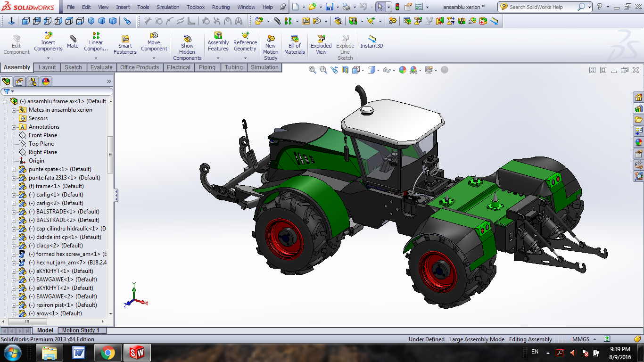Screen dimensions: 644x362
Task: Create an Exploded View
Action: (x=321, y=45)
